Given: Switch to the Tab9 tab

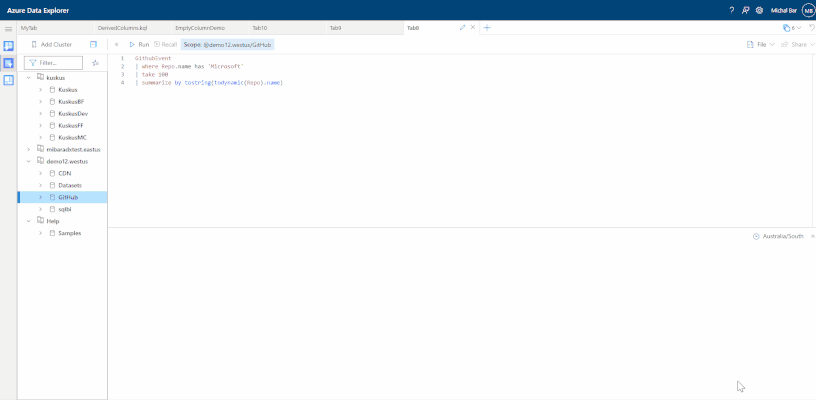Looking at the screenshot, I should pos(364,28).
